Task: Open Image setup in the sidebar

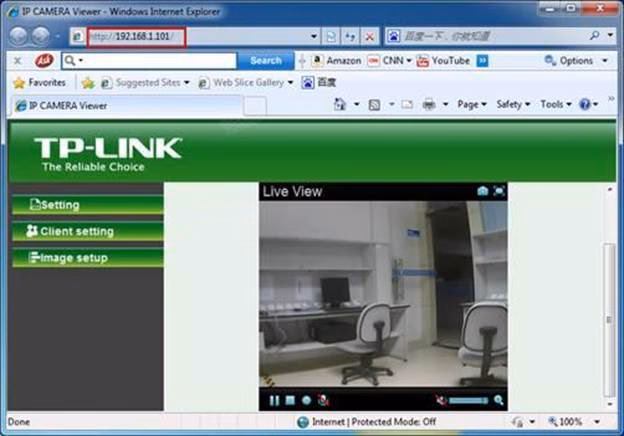Action: tap(86, 258)
